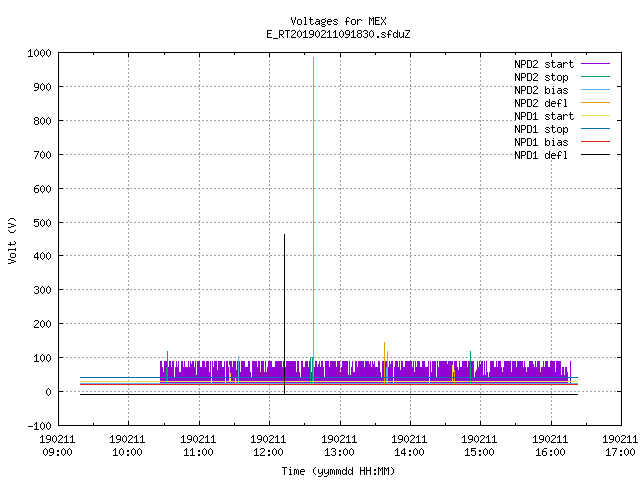Image resolution: width=640 pixels, height=480 pixels.
Task: Click the 800 y-axis tick label
Action: click(x=42, y=121)
